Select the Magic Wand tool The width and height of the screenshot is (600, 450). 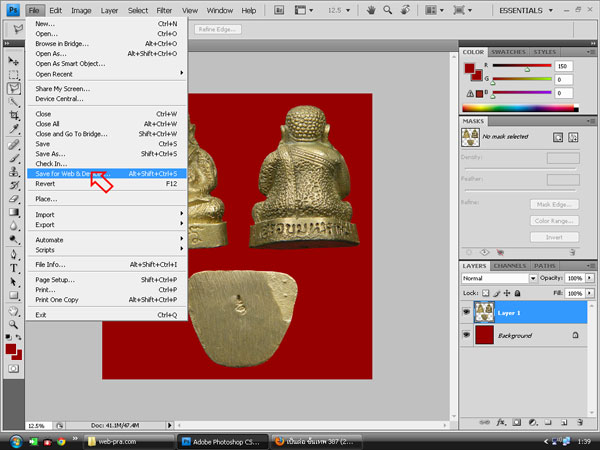(x=14, y=102)
